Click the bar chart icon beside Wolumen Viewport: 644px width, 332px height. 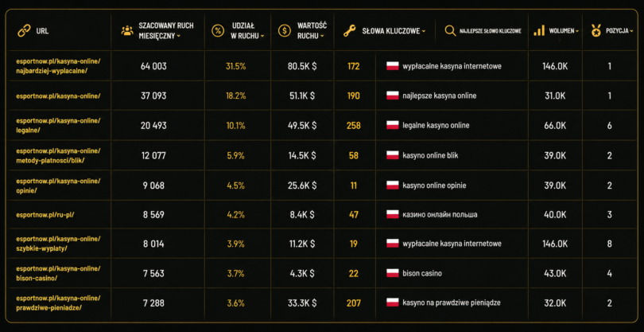pyautogui.click(x=539, y=30)
